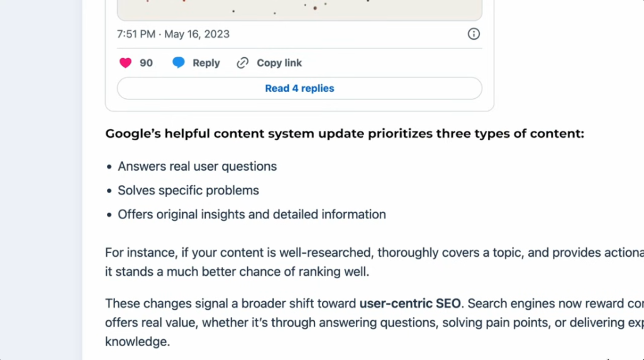Screen dimensions: 644x360
Task: Click the blue reply speech bubble icon
Action: pyautogui.click(x=179, y=63)
